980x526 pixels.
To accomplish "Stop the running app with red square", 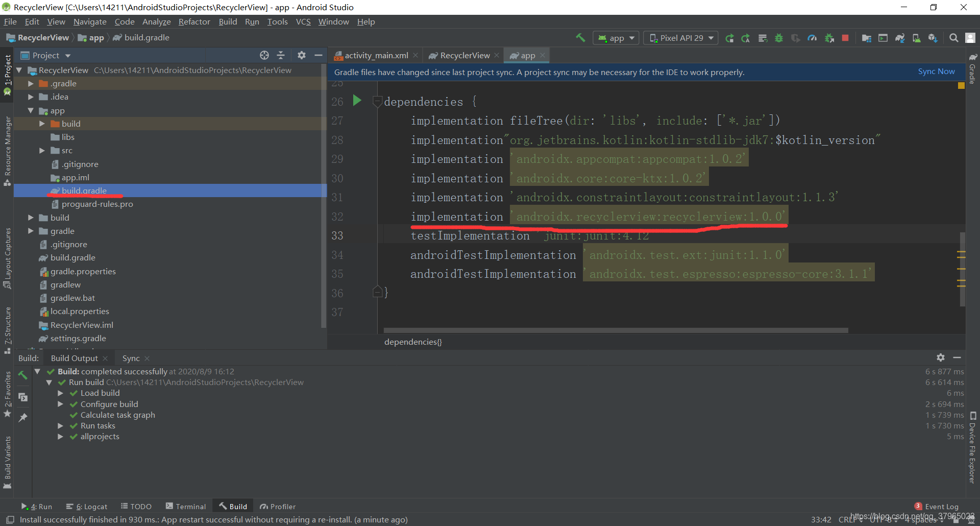I will tap(845, 38).
